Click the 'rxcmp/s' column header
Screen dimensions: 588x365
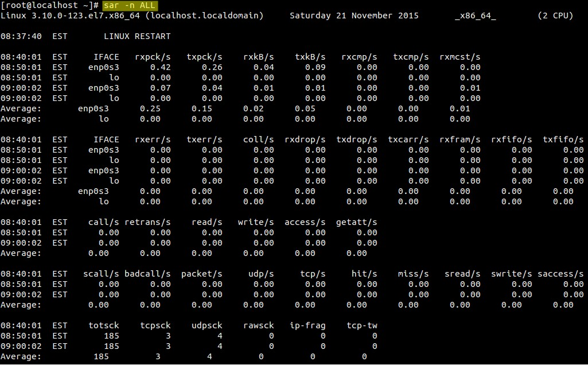tap(359, 57)
